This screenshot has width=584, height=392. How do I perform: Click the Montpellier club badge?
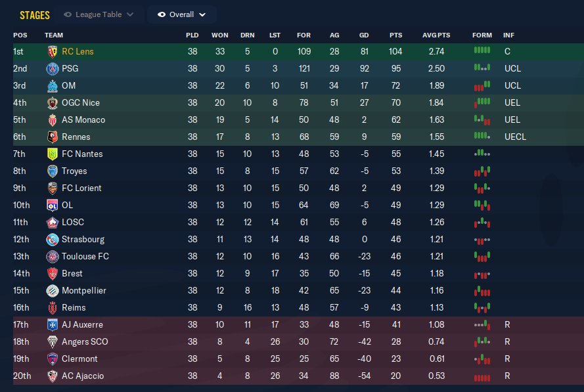52,290
